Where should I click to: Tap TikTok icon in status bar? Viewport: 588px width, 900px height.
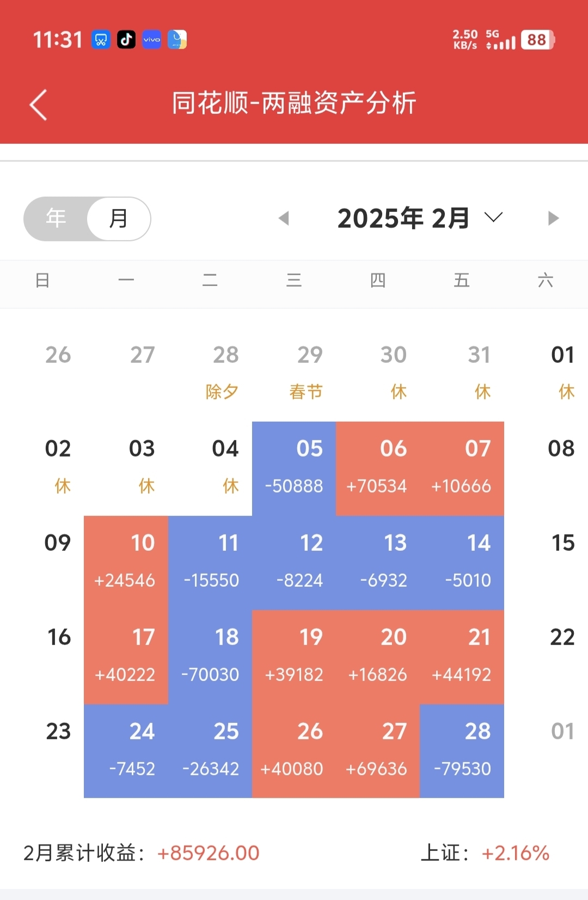(x=126, y=39)
